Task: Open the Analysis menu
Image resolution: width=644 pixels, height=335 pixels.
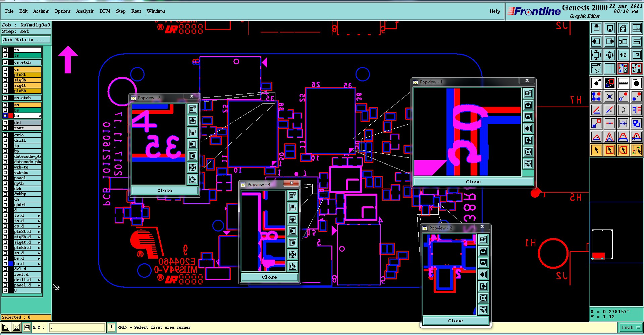Action: (85, 11)
